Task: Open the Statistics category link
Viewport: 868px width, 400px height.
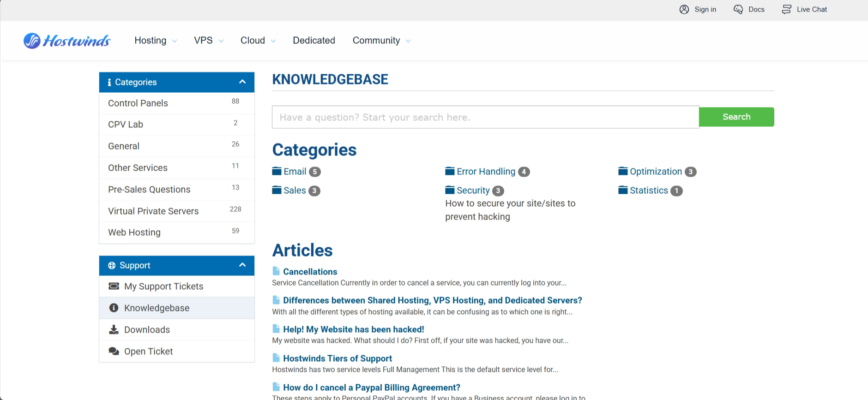Action: [649, 191]
